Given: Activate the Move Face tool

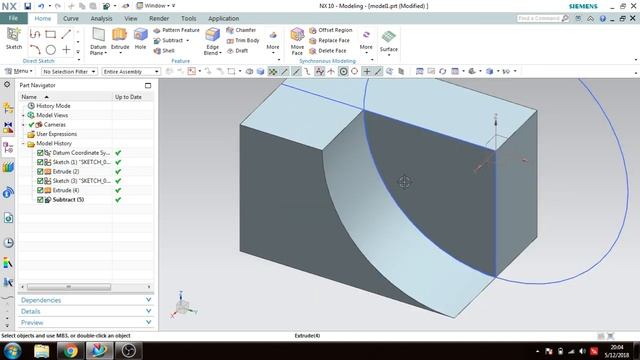Looking at the screenshot, I should (297, 41).
